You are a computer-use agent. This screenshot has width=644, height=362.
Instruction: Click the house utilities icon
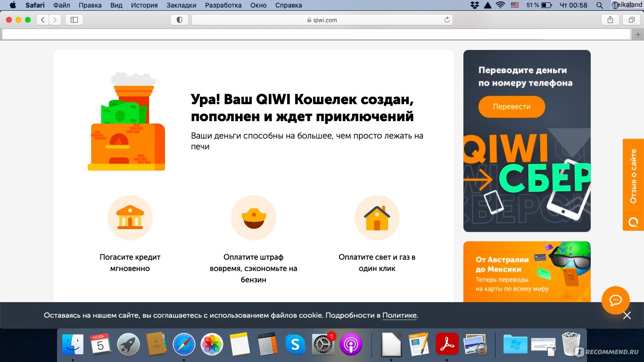(377, 218)
